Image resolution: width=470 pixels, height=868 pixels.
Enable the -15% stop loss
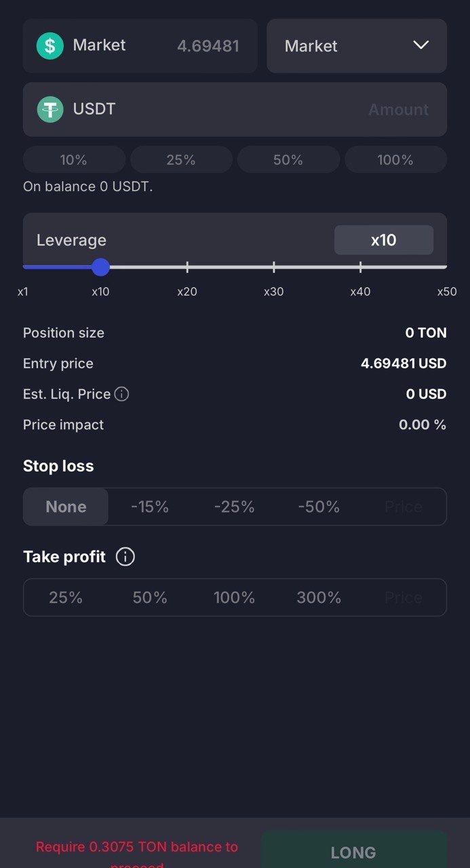click(150, 507)
